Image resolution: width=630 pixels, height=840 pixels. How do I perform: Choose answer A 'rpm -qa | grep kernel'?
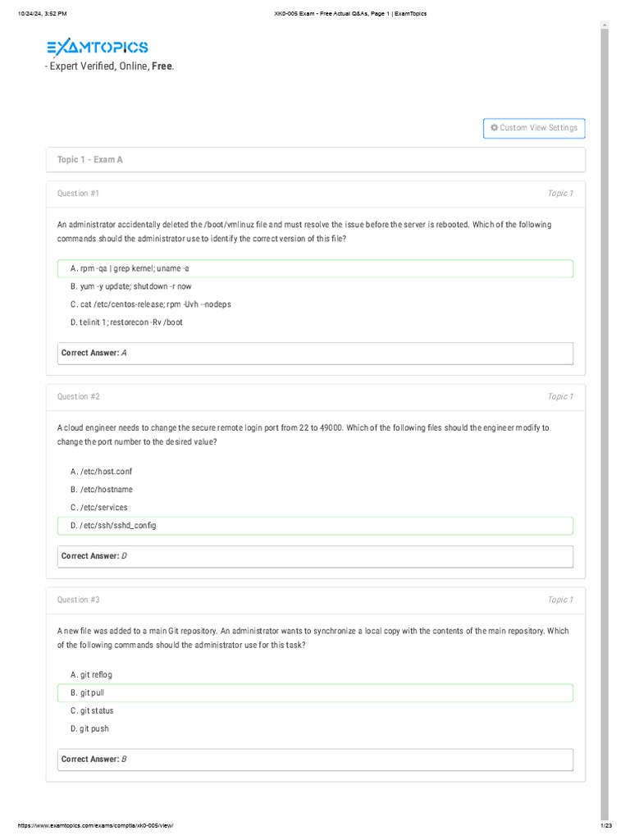pyautogui.click(x=130, y=268)
